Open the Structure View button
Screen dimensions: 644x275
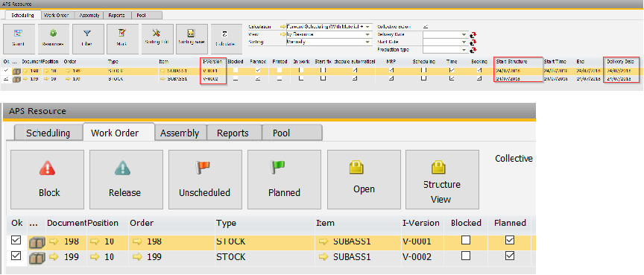[x=442, y=180]
